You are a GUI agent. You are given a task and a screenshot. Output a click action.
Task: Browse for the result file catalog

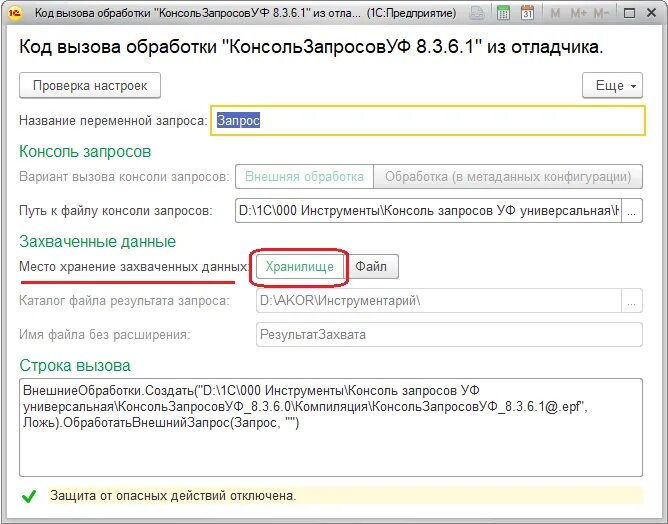tap(632, 301)
